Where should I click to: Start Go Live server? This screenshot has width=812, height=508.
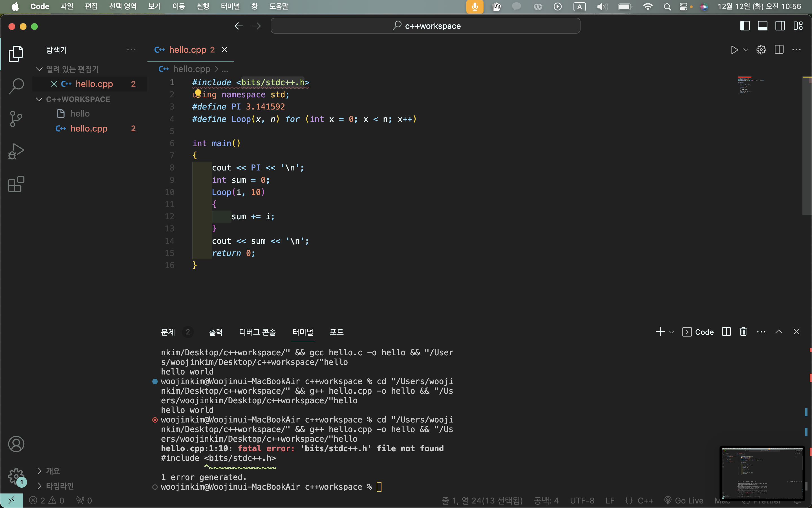point(684,500)
